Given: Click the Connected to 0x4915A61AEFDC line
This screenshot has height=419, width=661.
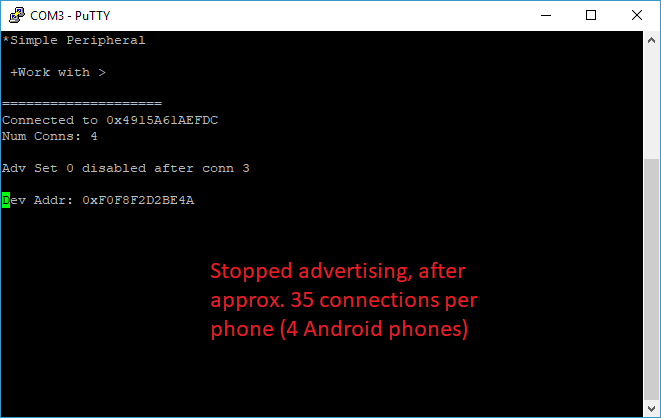Looking at the screenshot, I should click(110, 120).
